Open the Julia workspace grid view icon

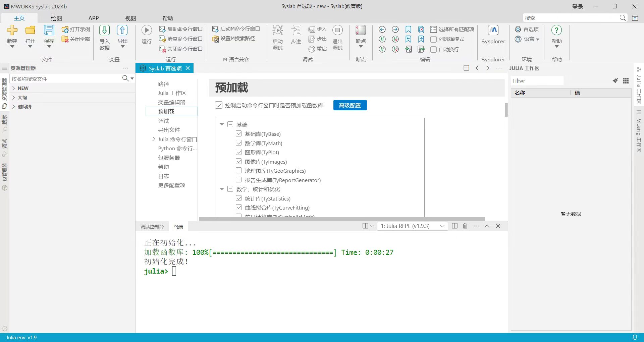tap(626, 81)
